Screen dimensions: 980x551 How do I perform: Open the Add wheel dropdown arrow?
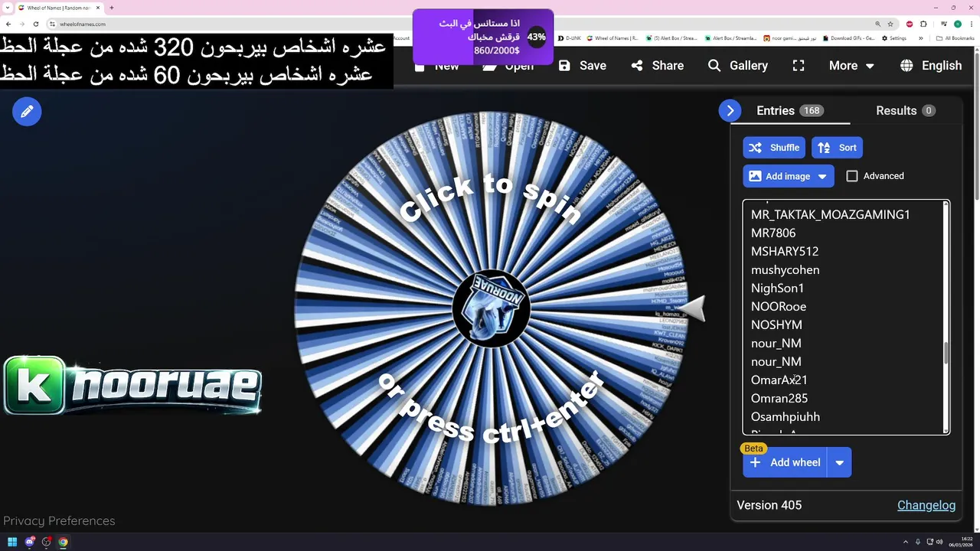coord(840,462)
